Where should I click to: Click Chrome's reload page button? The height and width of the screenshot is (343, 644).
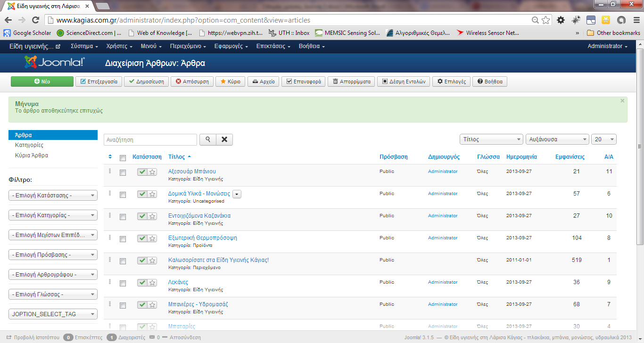pos(35,20)
